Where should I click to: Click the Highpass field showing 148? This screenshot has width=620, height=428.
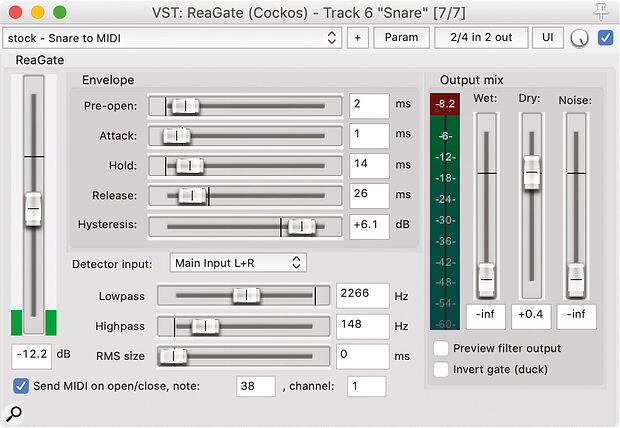(363, 326)
